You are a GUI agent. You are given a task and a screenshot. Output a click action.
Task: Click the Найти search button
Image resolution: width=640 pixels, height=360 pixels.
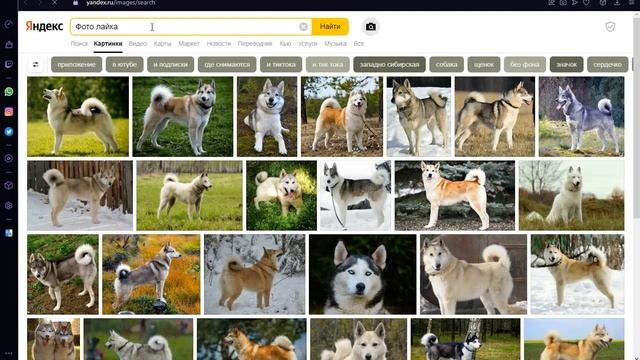(x=330, y=27)
